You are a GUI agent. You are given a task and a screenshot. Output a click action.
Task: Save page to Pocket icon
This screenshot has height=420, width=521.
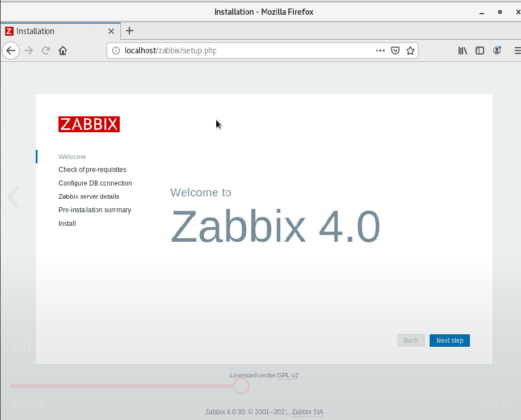395,51
